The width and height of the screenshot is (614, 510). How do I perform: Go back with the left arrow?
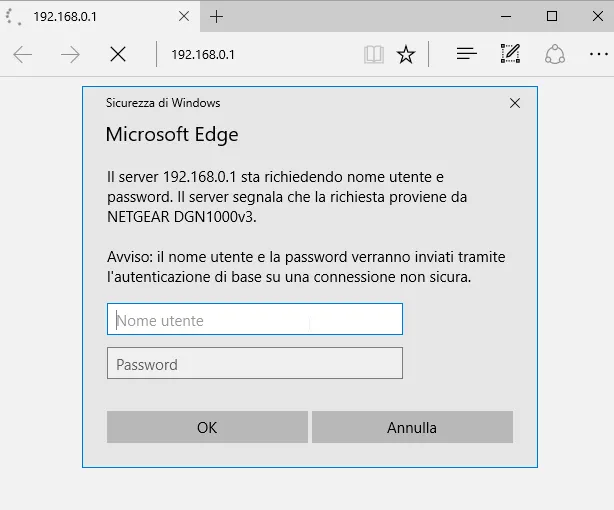tap(23, 55)
